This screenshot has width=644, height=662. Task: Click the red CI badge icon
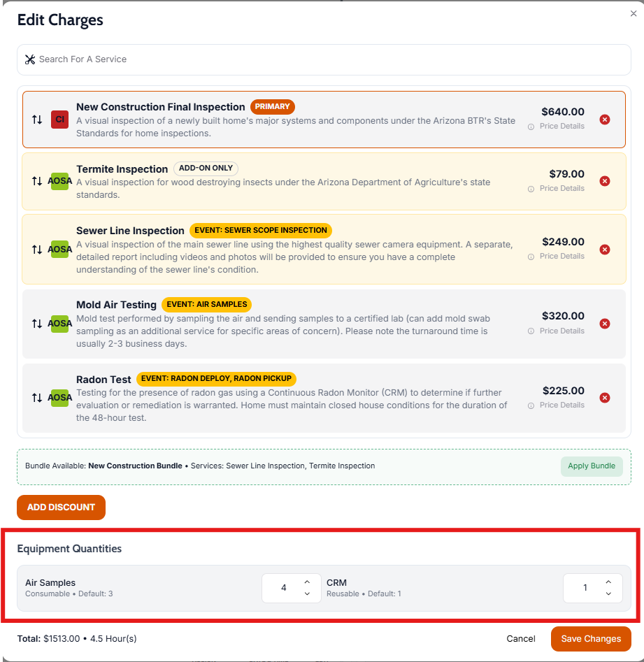point(60,120)
